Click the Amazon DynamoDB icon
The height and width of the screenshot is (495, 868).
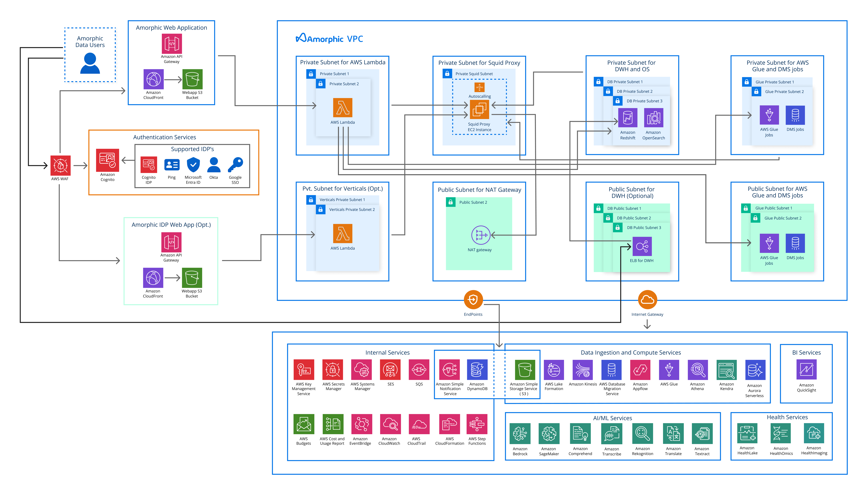477,370
